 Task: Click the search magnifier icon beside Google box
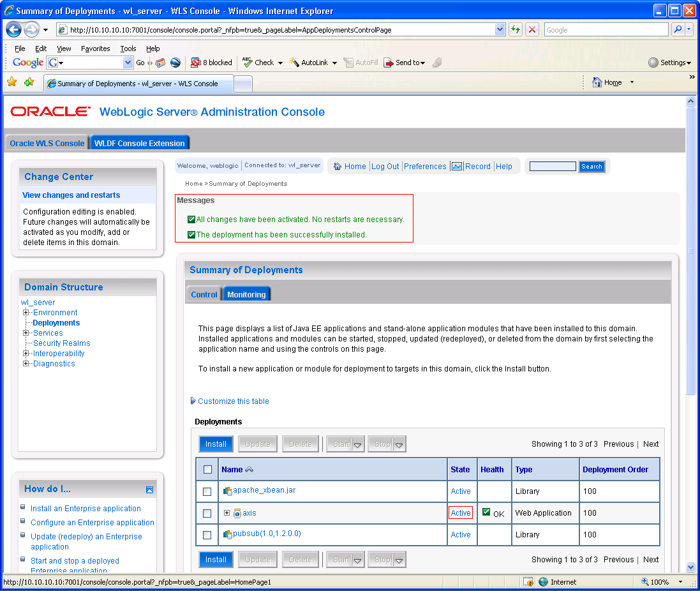[x=678, y=30]
